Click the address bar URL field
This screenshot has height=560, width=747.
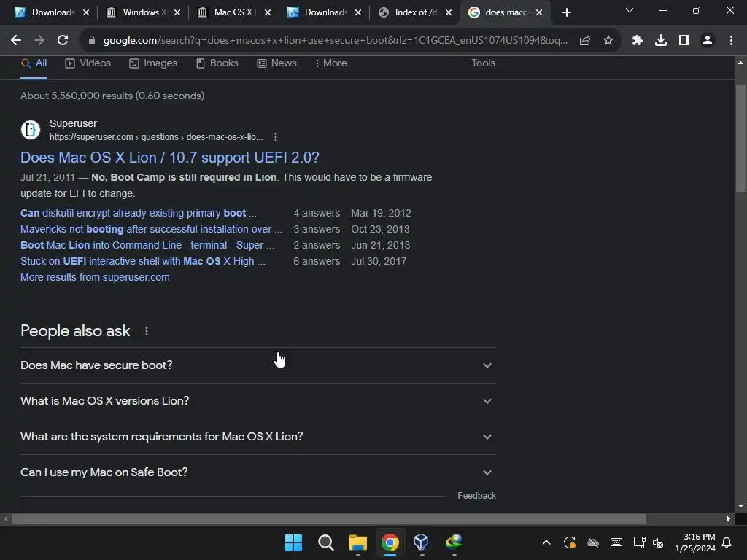tap(336, 41)
